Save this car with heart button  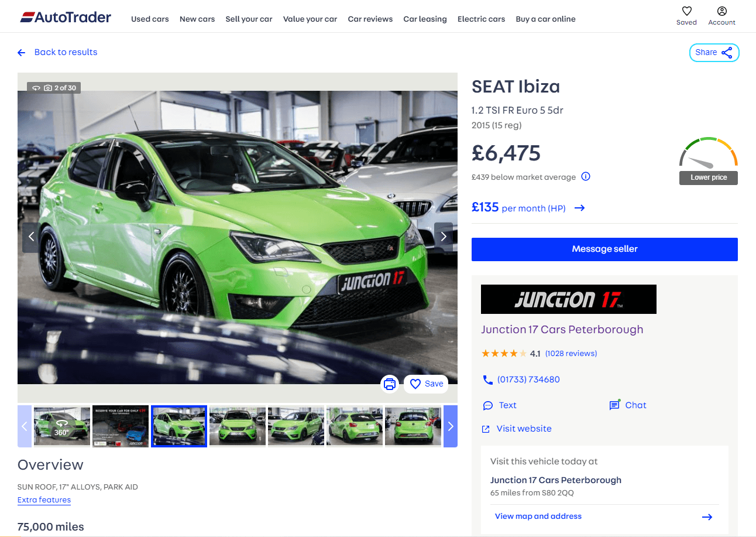click(426, 384)
